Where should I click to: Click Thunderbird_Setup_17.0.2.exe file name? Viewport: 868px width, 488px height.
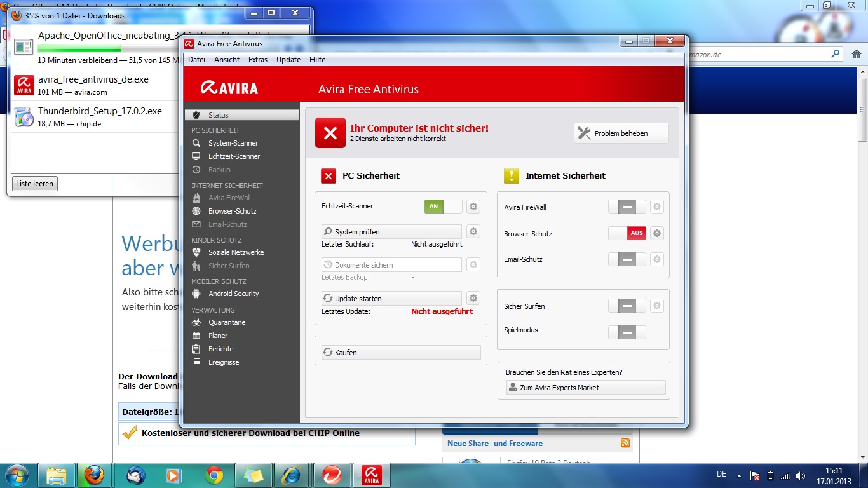click(100, 111)
